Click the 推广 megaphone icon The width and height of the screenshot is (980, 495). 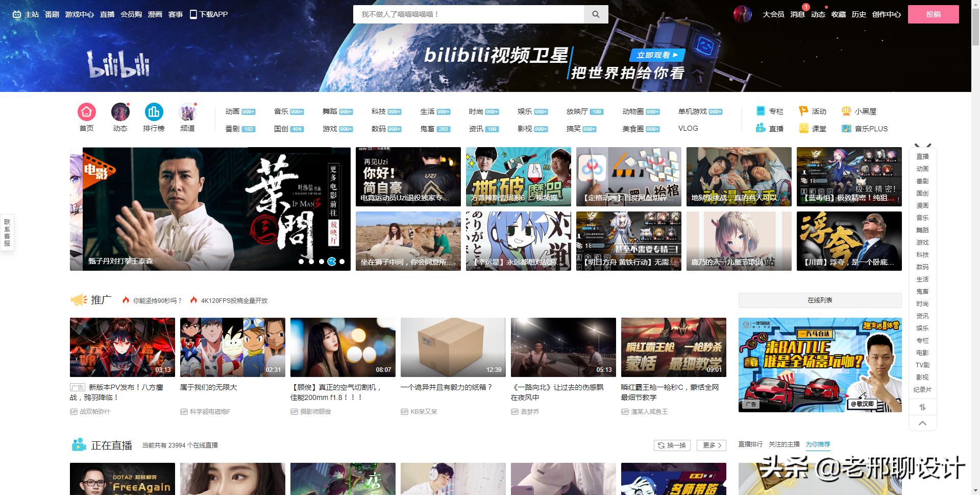(x=79, y=300)
